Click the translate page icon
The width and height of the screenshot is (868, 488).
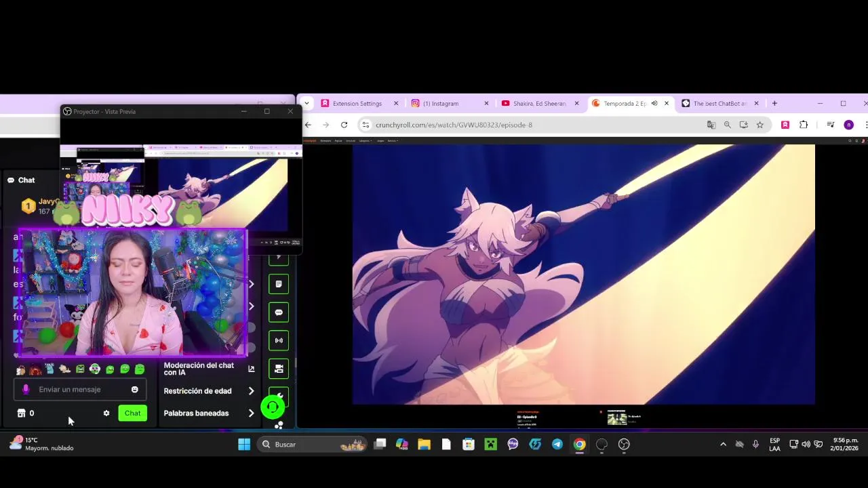click(711, 125)
